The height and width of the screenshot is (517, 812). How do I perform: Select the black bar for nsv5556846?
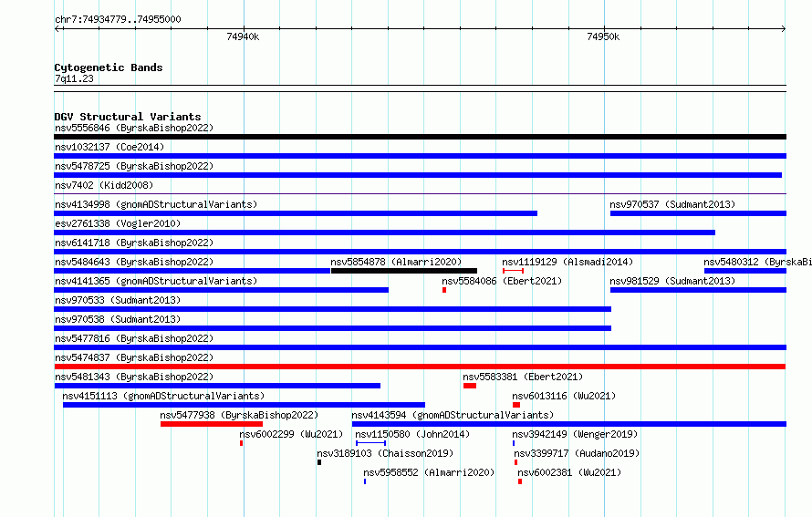coord(420,137)
